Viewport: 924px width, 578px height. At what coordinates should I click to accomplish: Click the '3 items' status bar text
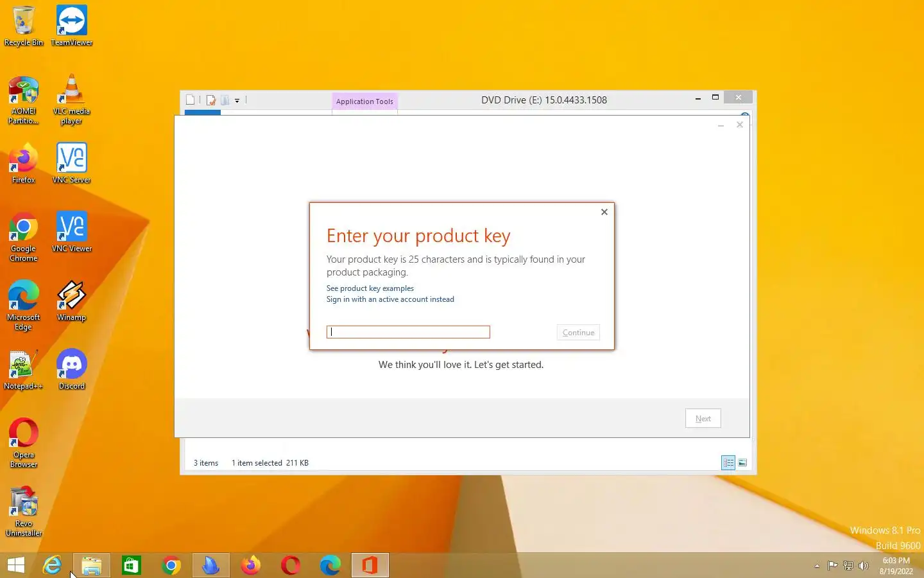[x=206, y=463]
